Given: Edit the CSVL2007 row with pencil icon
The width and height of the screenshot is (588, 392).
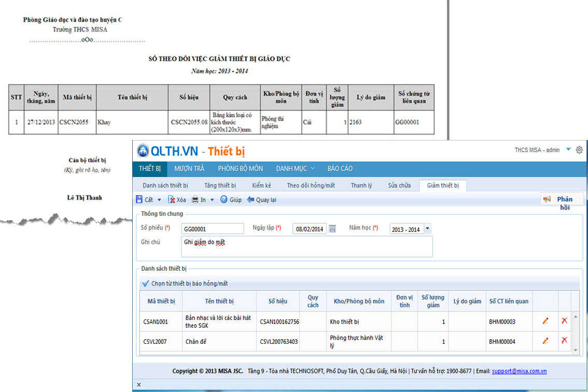Looking at the screenshot, I should click(x=545, y=341).
